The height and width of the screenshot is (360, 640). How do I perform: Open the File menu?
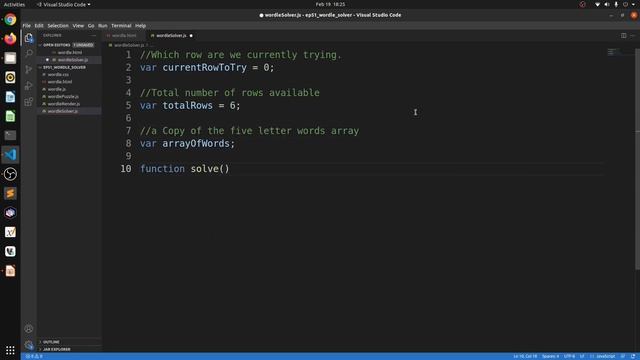coord(27,26)
